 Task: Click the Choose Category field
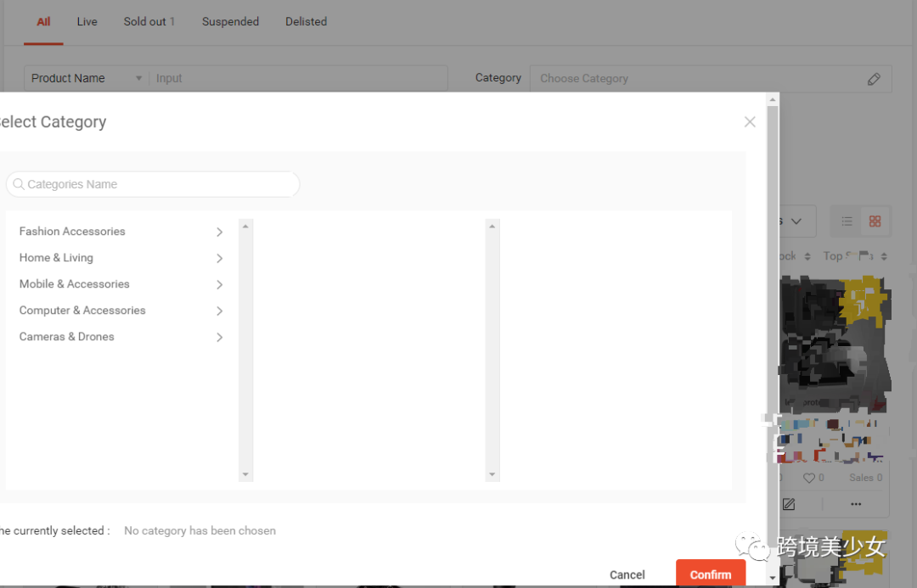pyautogui.click(x=711, y=78)
